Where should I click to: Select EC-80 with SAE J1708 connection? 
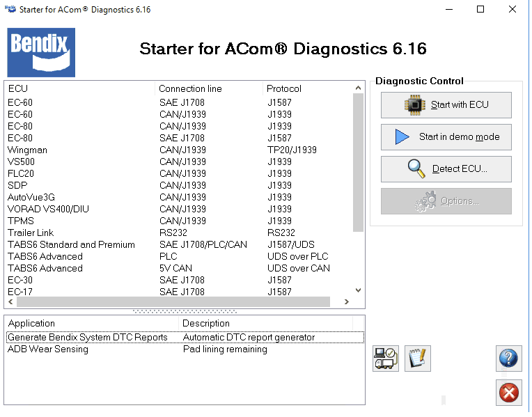point(179,138)
